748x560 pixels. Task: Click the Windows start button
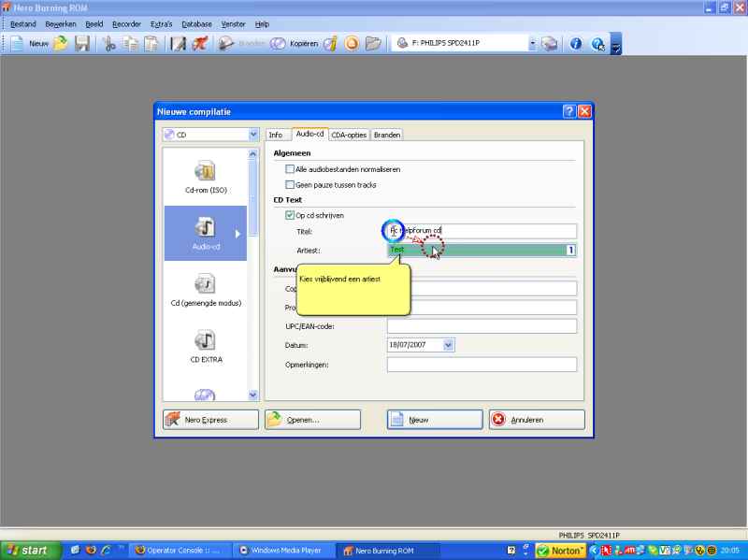(30, 551)
